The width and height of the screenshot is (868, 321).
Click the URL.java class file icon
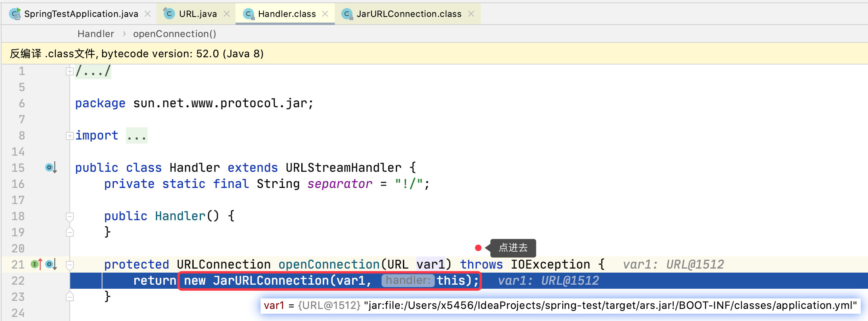tap(168, 14)
